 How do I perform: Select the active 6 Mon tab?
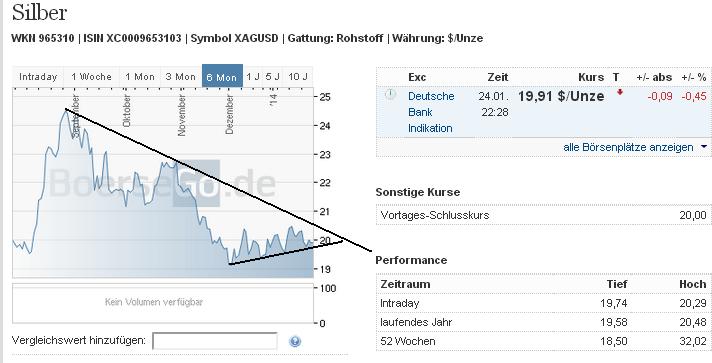[x=222, y=77]
